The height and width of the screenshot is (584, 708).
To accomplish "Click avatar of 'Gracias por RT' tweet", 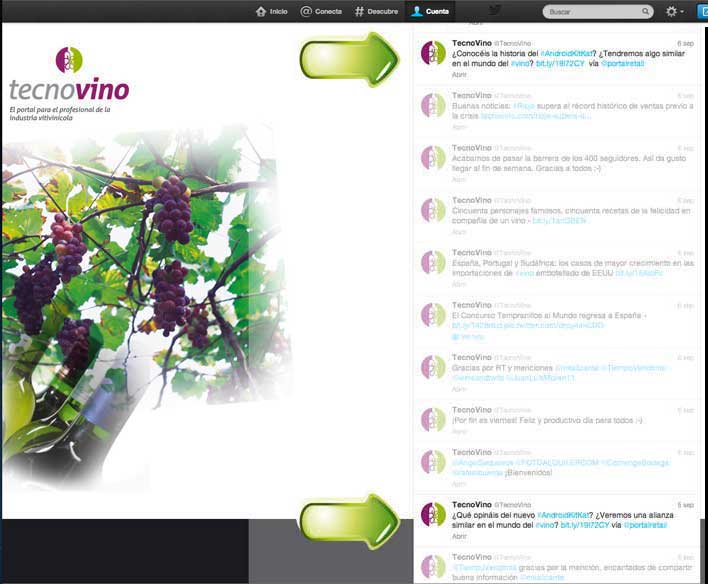I will pyautogui.click(x=433, y=367).
